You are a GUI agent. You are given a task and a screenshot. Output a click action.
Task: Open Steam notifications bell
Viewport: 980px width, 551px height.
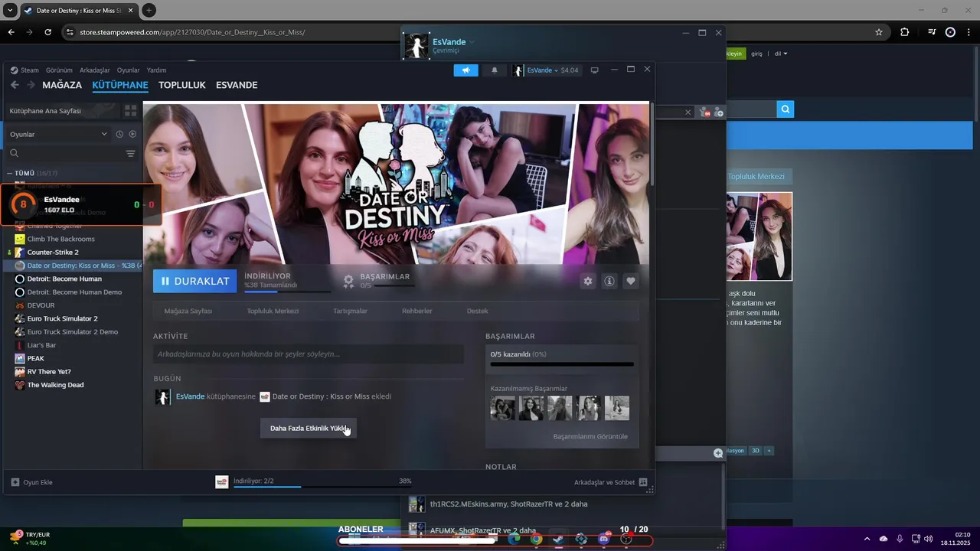pyautogui.click(x=494, y=70)
